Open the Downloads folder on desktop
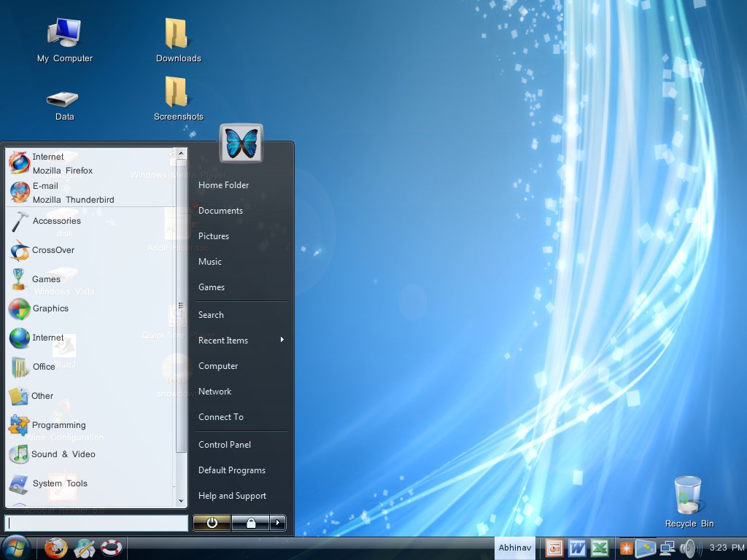Screen dimensions: 747x560 178,41
